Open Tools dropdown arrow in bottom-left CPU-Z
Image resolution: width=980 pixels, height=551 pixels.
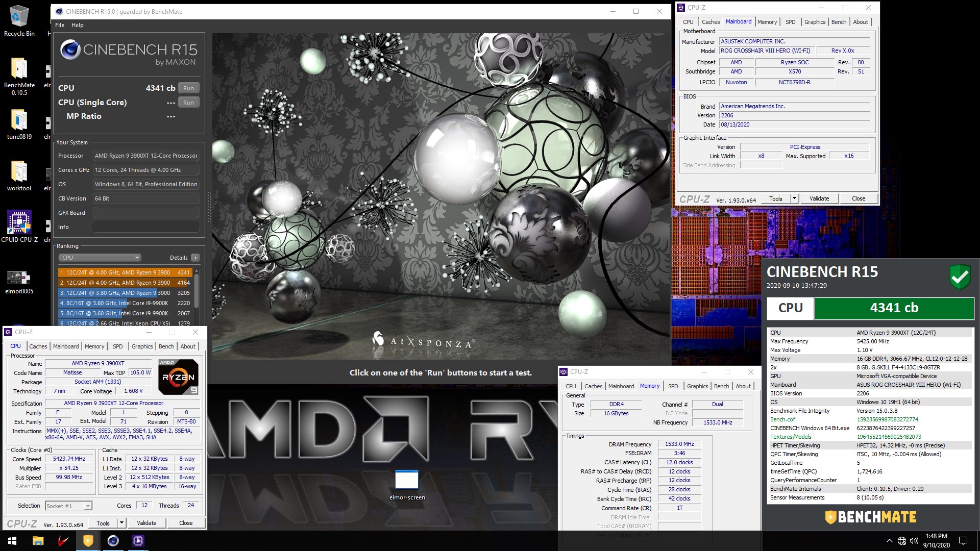(121, 523)
